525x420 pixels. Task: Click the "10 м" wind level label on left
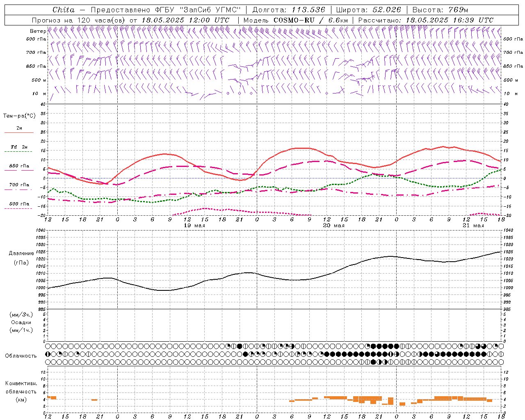(39, 94)
